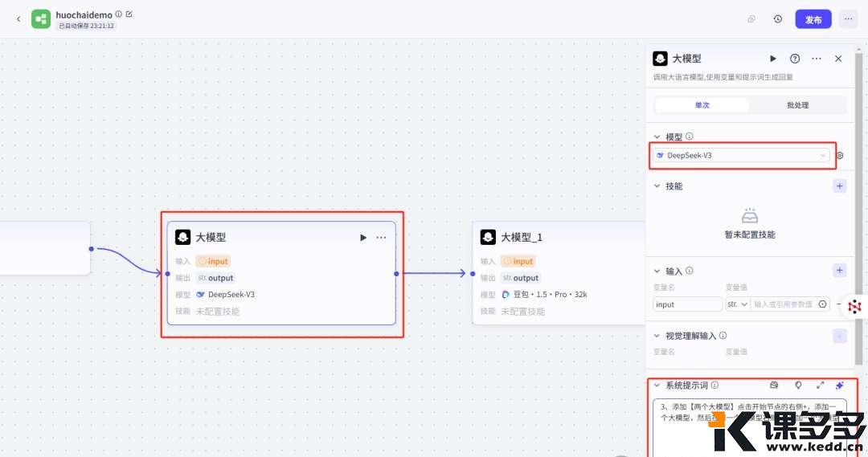Click the red floating N assistant icon
Viewport: 868px width, 457px height.
tap(854, 306)
